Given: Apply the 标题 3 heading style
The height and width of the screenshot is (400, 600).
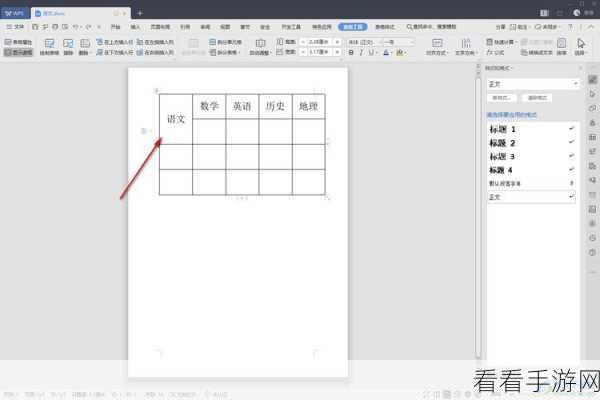Looking at the screenshot, I should [532, 157].
